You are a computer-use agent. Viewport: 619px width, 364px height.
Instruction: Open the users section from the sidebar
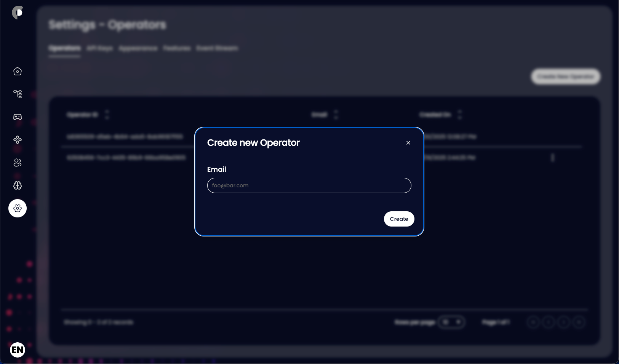(17, 163)
